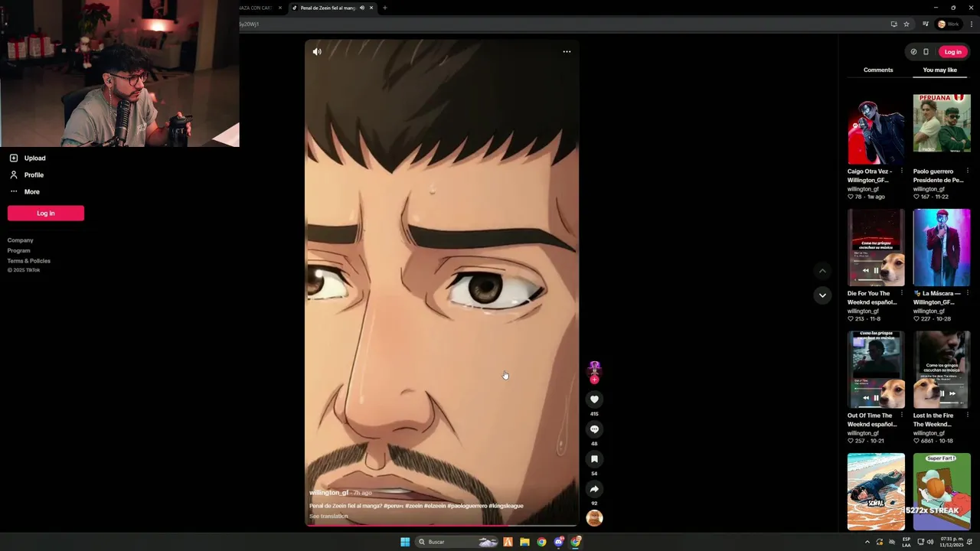Mute tab via speaker icon on tab
The width and height of the screenshot is (980, 551).
coord(362,8)
